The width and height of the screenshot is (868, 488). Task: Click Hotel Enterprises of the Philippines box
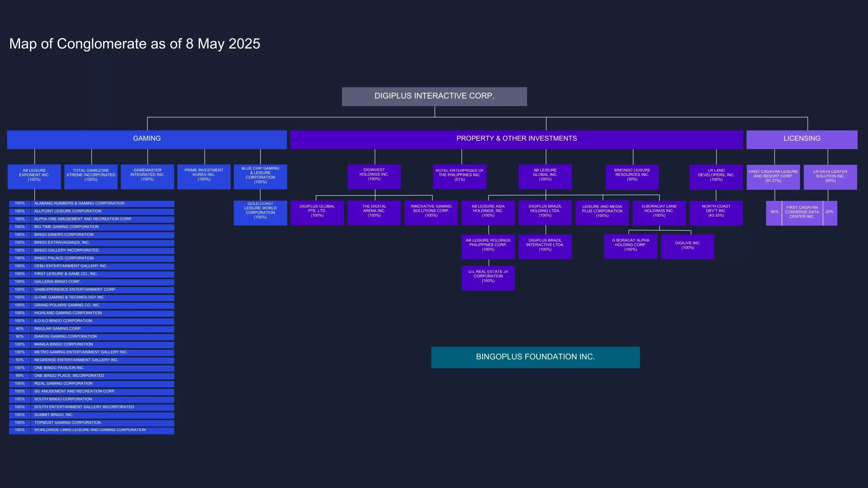pyautogui.click(x=460, y=177)
